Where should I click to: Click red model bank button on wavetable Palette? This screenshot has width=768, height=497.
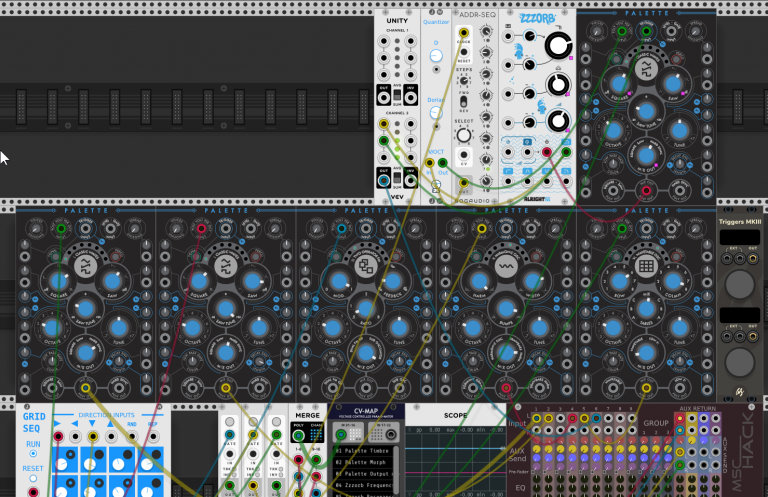click(677, 256)
